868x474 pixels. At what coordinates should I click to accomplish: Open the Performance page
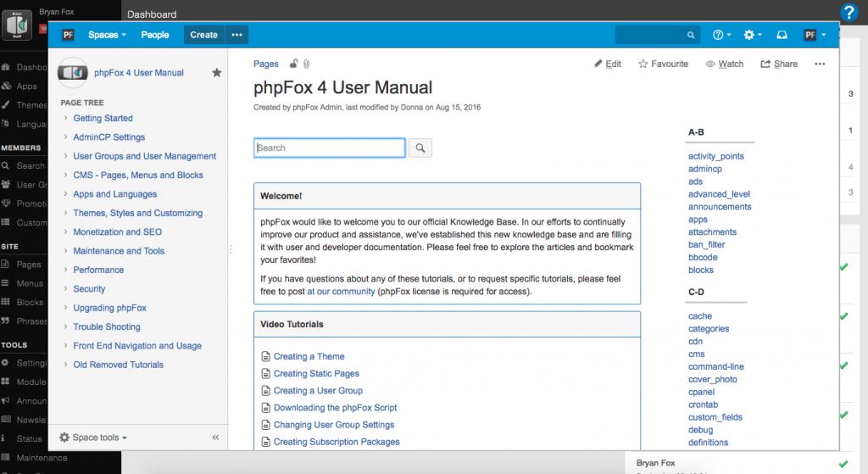(98, 270)
